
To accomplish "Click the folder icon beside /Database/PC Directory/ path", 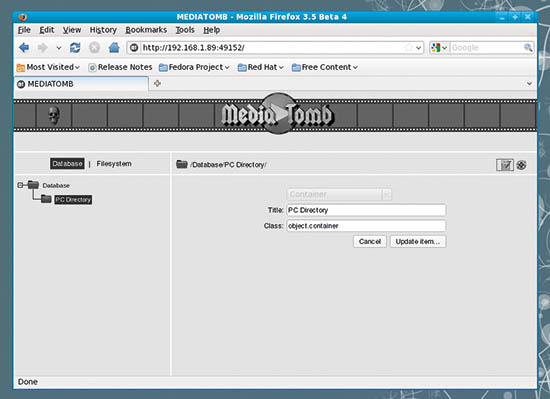I will tap(182, 164).
